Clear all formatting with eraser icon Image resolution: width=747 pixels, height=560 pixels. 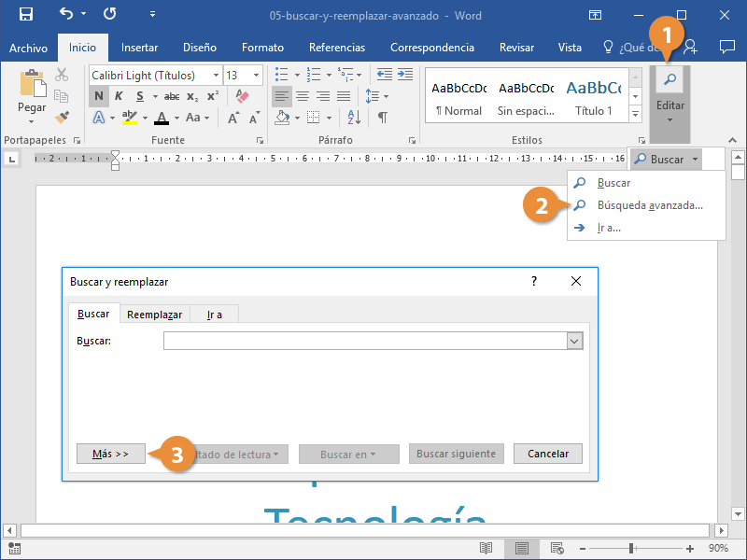pyautogui.click(x=242, y=96)
